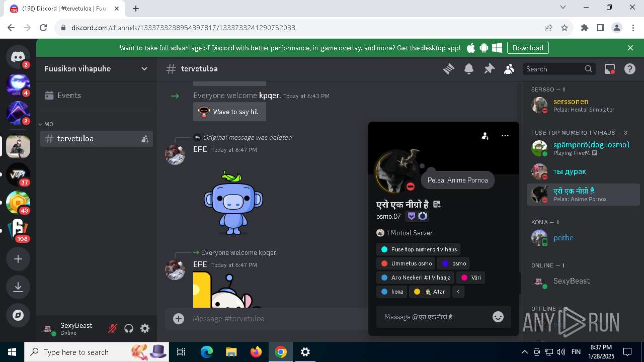644x362 pixels.
Task: Reload the Discord page
Action: tap(43, 28)
